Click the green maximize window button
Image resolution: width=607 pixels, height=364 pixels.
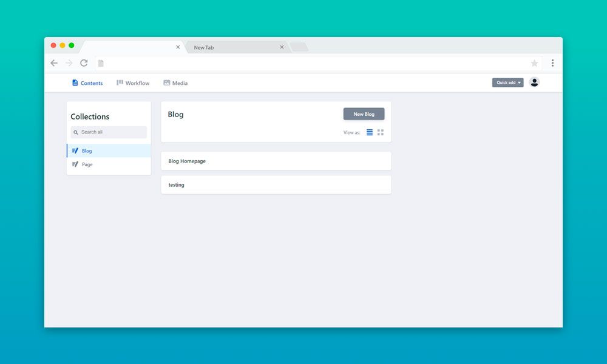point(71,45)
